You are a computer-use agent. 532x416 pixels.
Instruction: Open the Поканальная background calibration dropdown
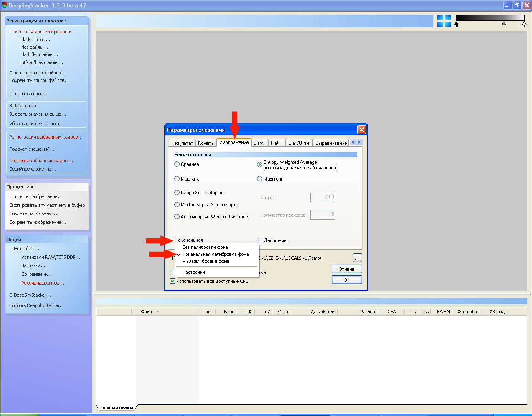click(189, 240)
